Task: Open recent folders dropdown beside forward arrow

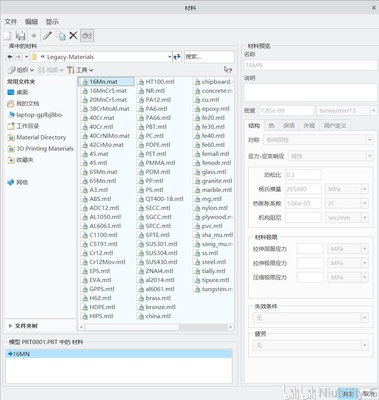Action: [x=26, y=57]
